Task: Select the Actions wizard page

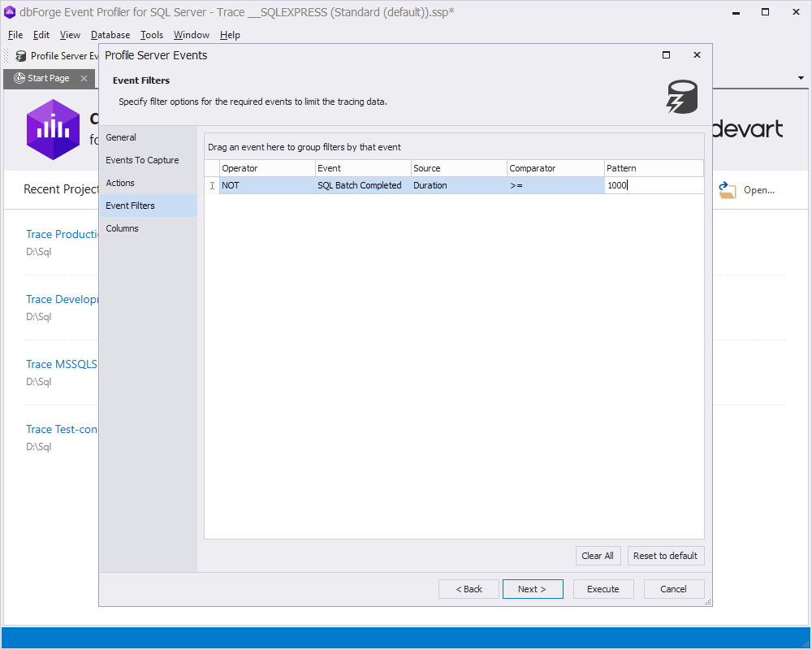Action: click(x=148, y=183)
